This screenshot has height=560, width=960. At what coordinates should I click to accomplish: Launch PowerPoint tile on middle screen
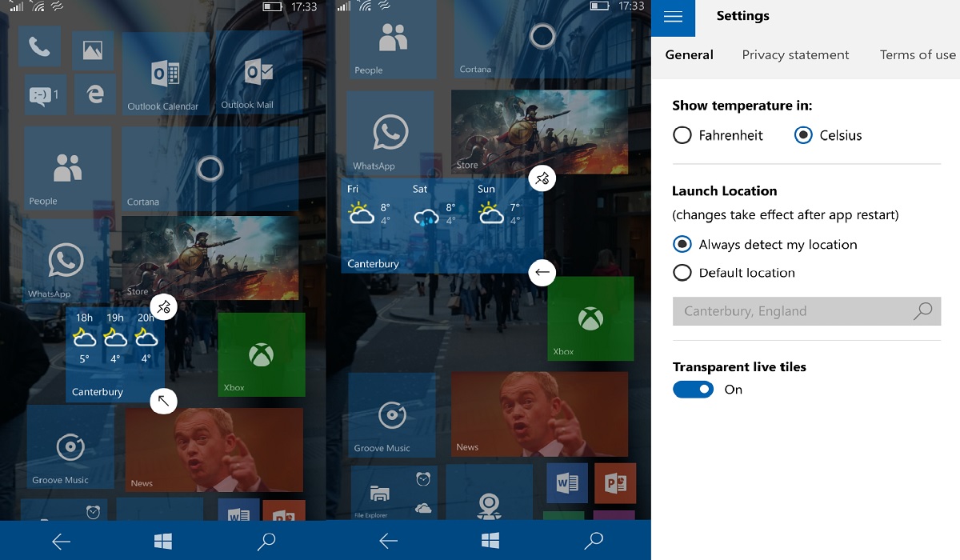(x=615, y=483)
